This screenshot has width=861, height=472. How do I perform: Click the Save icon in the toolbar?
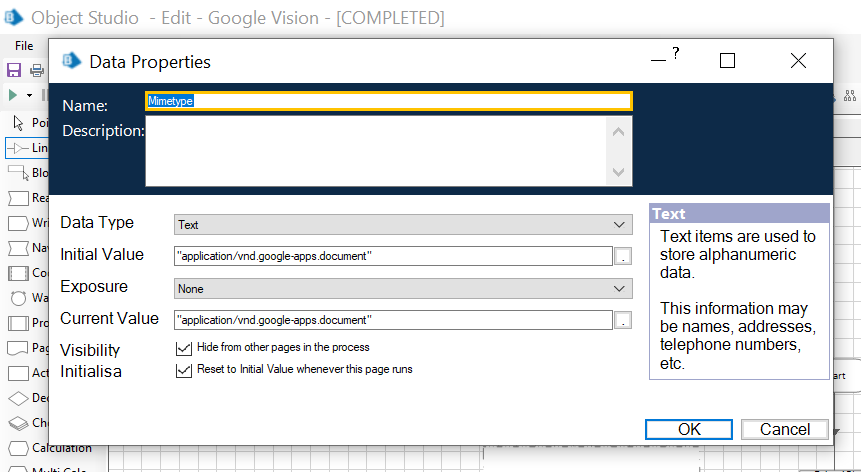(14, 70)
